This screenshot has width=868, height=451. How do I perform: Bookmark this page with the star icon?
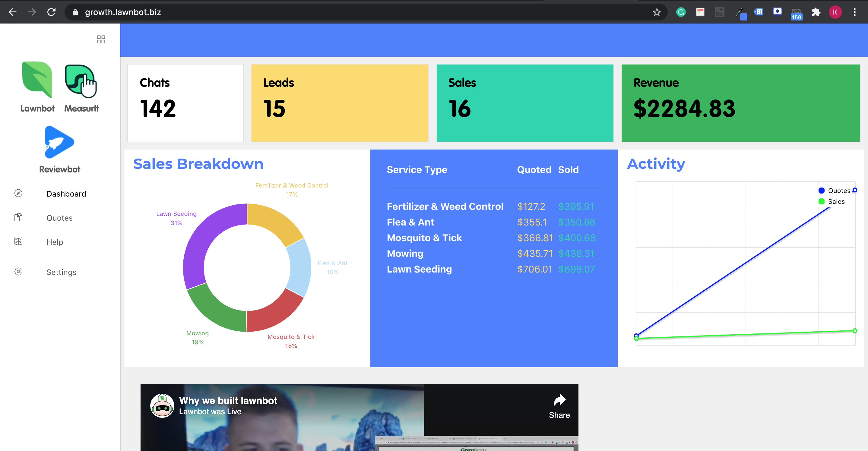(x=656, y=12)
